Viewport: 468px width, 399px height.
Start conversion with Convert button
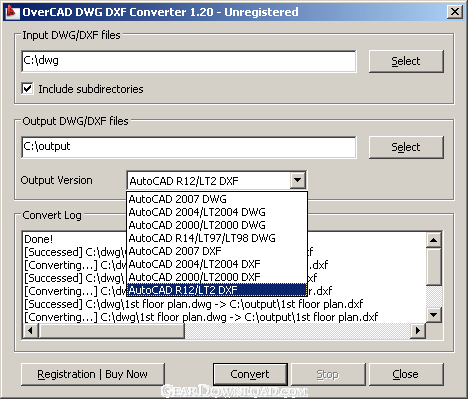250,374
